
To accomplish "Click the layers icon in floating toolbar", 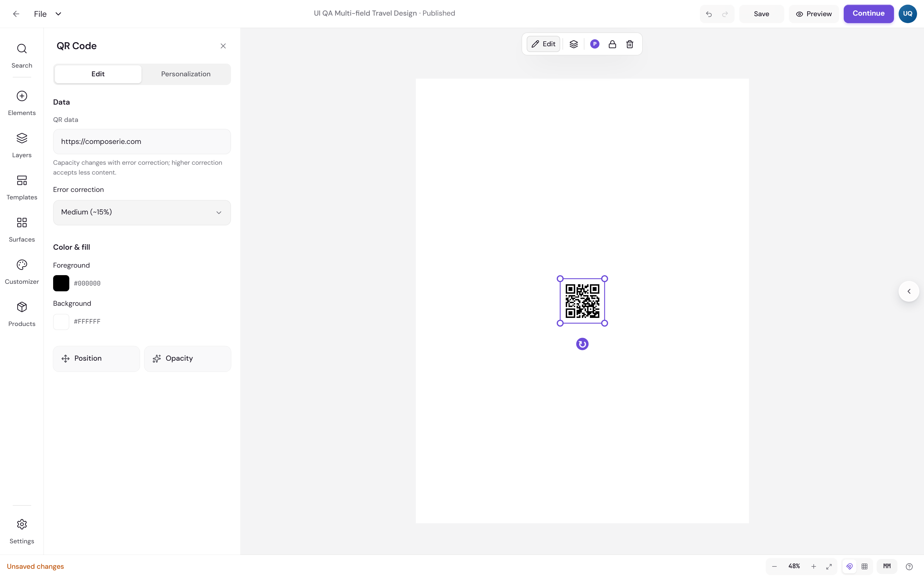I will click(x=573, y=44).
